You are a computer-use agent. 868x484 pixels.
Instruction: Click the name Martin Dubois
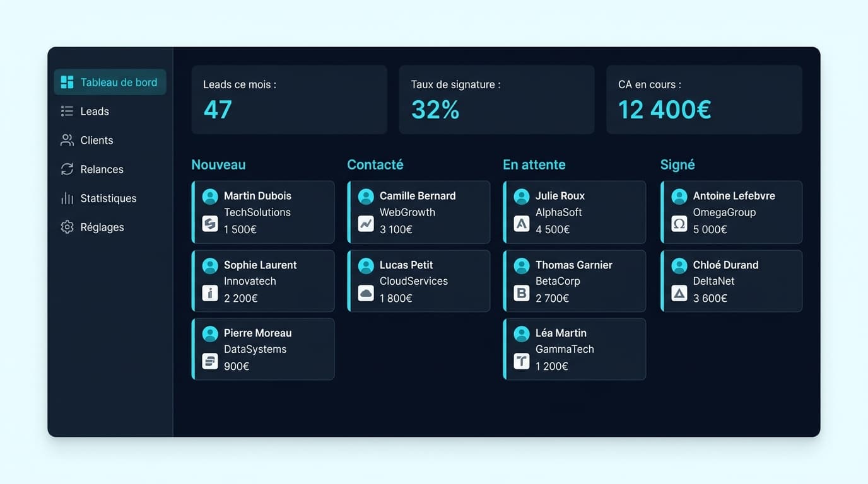point(257,196)
